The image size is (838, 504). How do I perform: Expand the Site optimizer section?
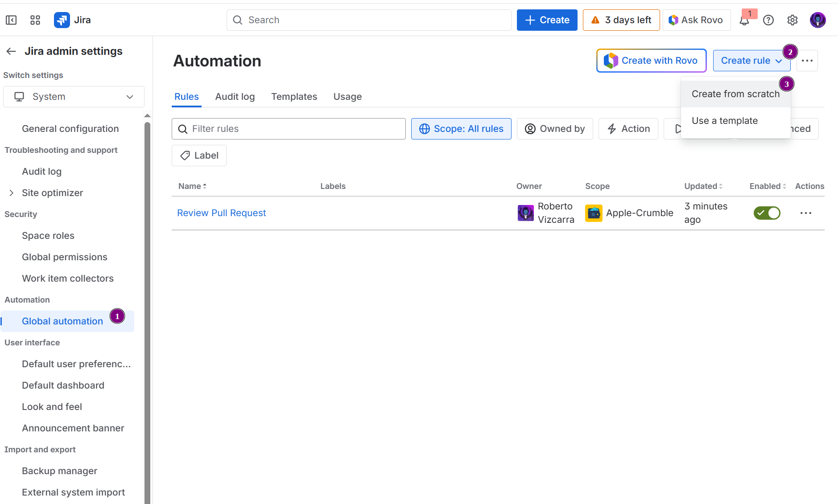point(12,193)
